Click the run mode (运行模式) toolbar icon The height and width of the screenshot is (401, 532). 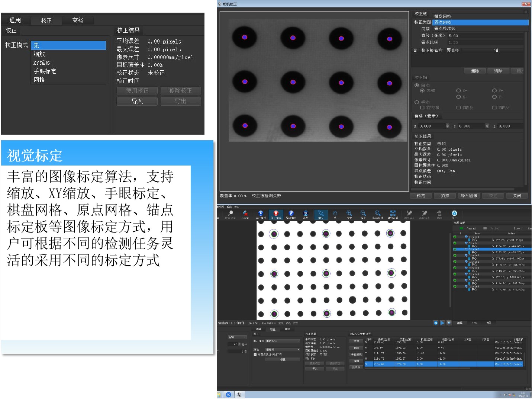pyautogui.click(x=261, y=214)
